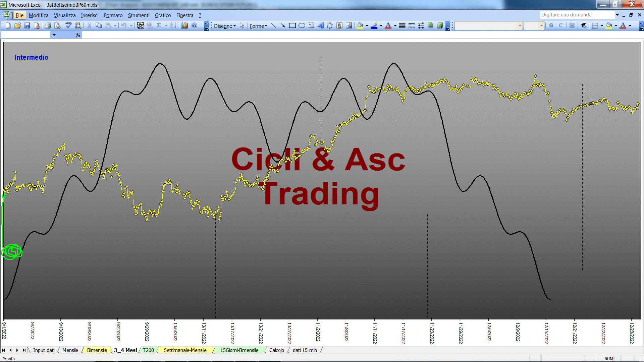Expand the Disegno drawing menu
644x362 pixels.
click(225, 26)
